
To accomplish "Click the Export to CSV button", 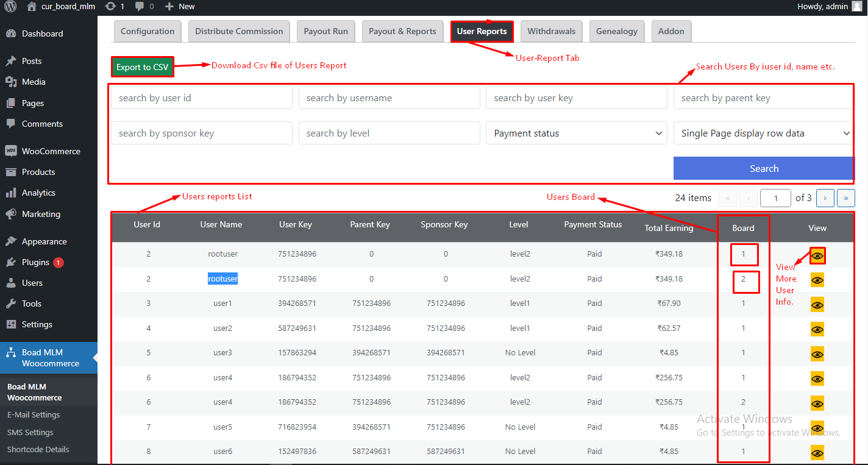I will 142,66.
